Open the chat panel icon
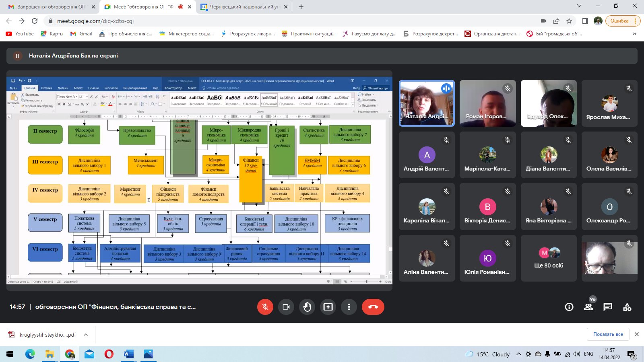The width and height of the screenshot is (644, 362). pos(608,307)
